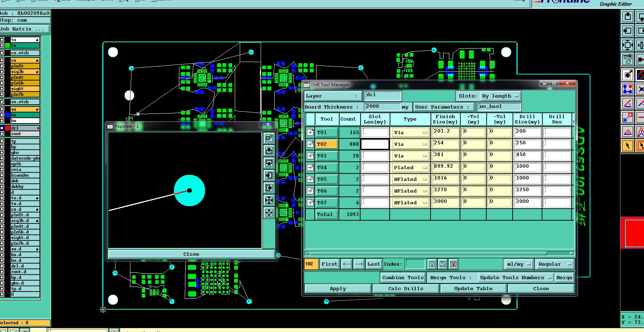
Task: Select the T06 tool row label
Action: (x=327, y=191)
